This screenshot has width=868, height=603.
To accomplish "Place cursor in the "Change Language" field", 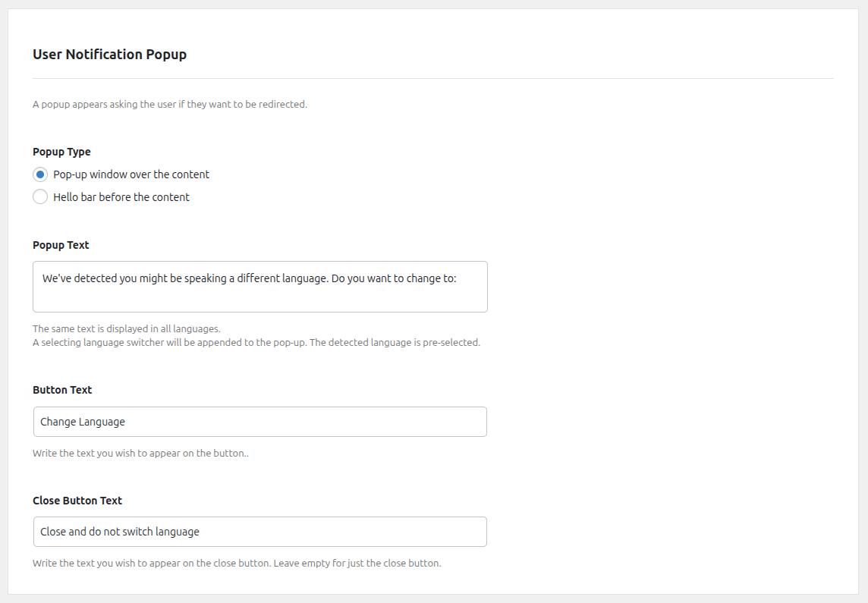I will point(260,422).
